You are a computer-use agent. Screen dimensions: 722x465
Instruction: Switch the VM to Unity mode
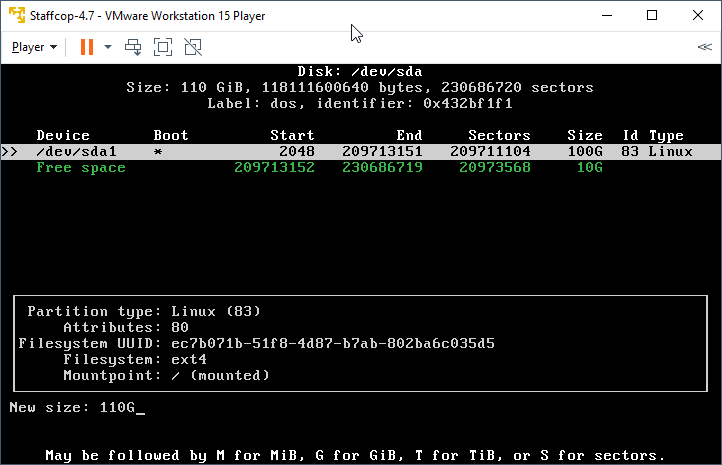click(193, 47)
